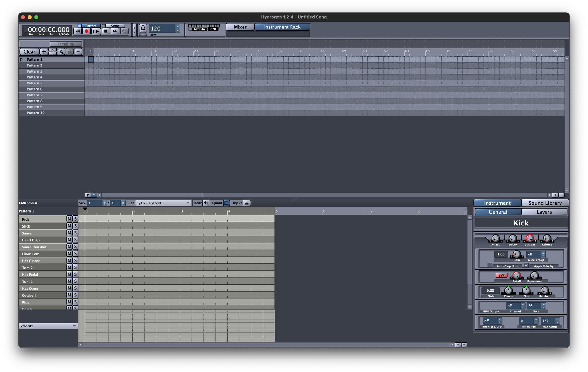588x372 pixels.
Task: Start playback with the play/pause button
Action: point(96,31)
